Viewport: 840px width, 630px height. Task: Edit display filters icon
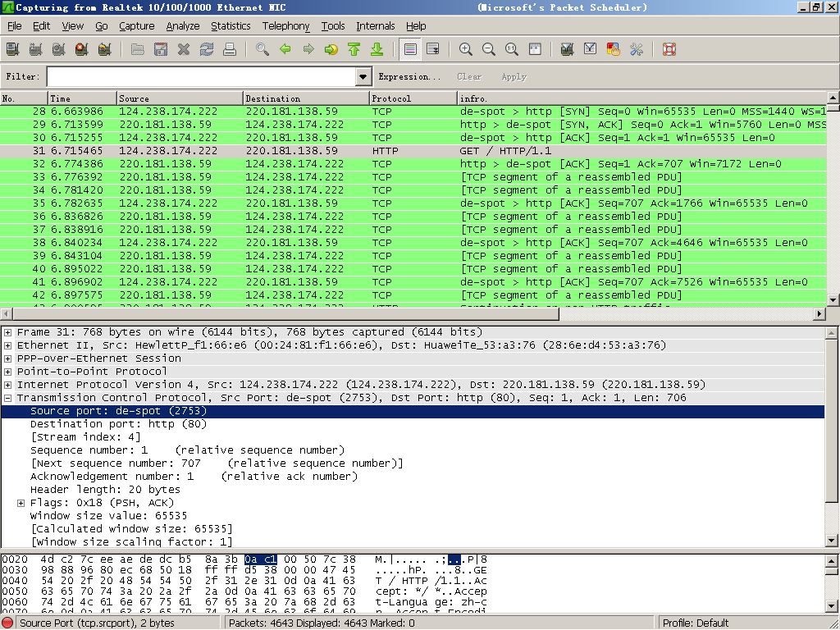point(591,49)
